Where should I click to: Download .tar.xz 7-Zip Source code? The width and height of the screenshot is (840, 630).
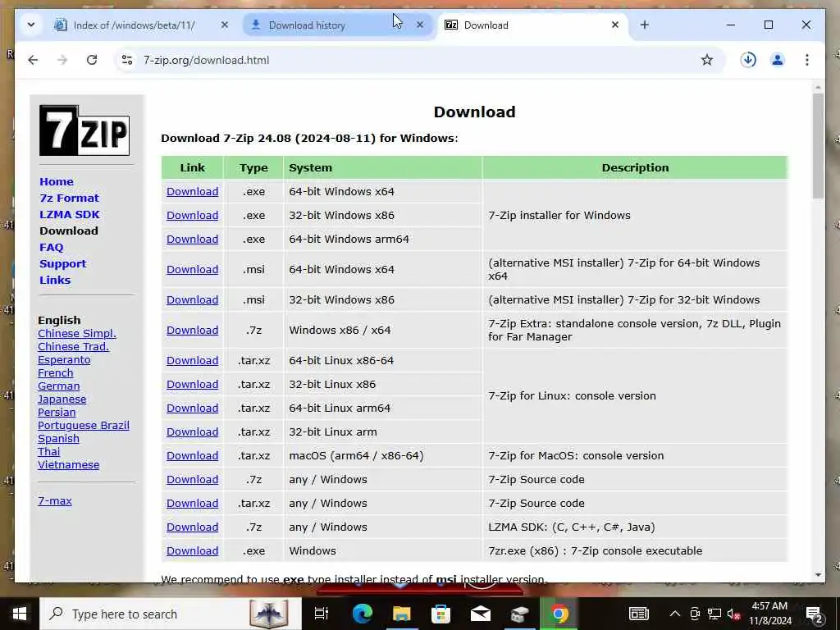coord(192,504)
